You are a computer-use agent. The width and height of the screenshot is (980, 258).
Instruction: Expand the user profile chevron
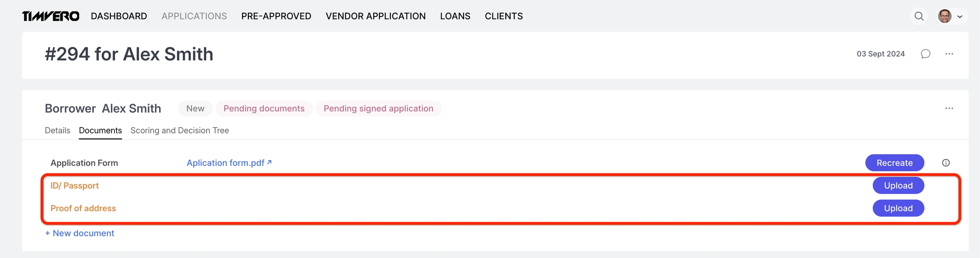(960, 17)
